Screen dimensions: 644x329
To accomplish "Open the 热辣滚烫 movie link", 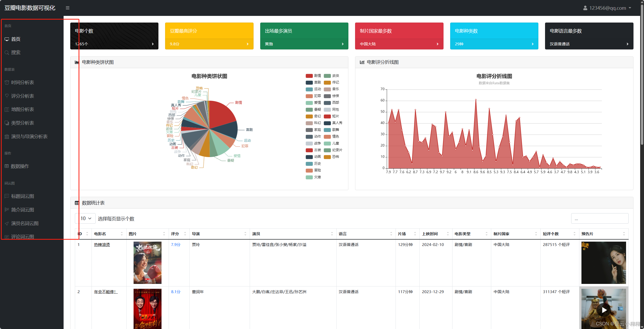I will coord(102,245).
